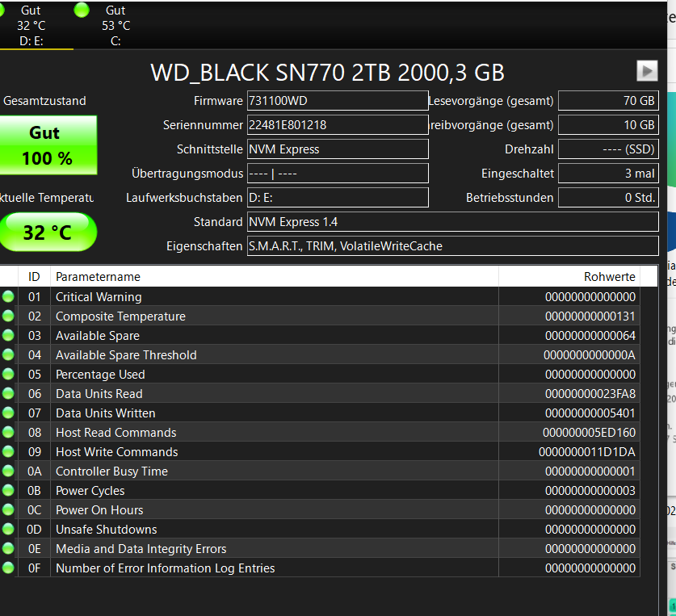The width and height of the screenshot is (676, 616).
Task: Click the green status dot for Available Spare
Action: (8, 335)
